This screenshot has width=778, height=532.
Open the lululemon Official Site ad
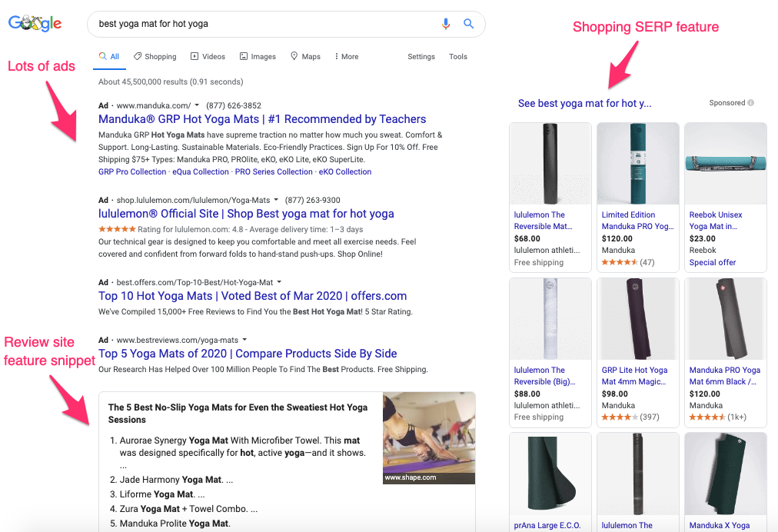[x=246, y=214]
